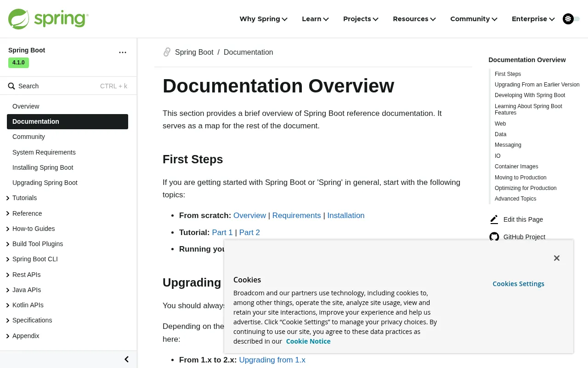Open the Why Spring menu

pos(264,19)
